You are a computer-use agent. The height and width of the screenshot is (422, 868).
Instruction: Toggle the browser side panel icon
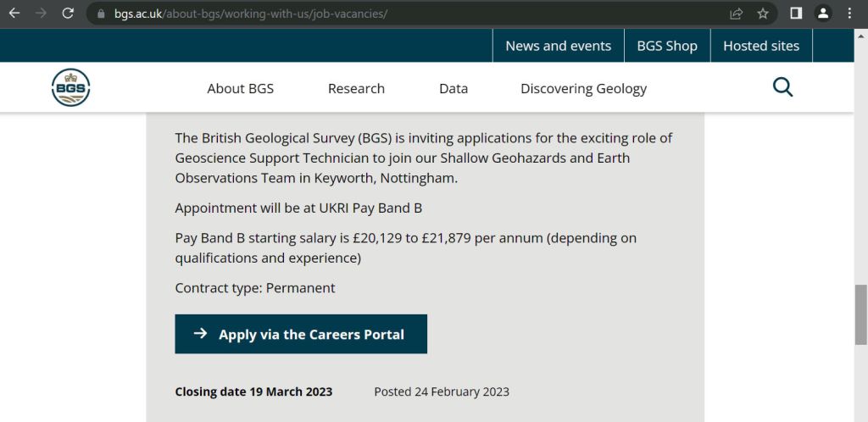796,14
